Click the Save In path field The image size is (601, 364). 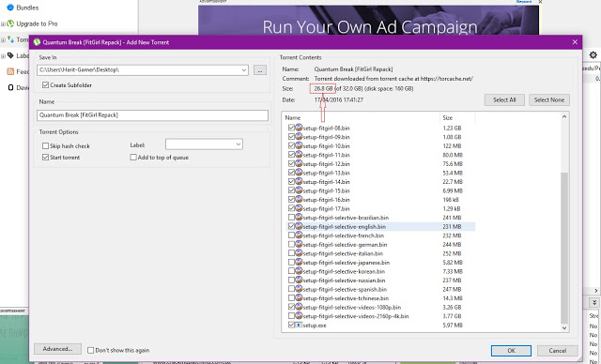(x=143, y=70)
